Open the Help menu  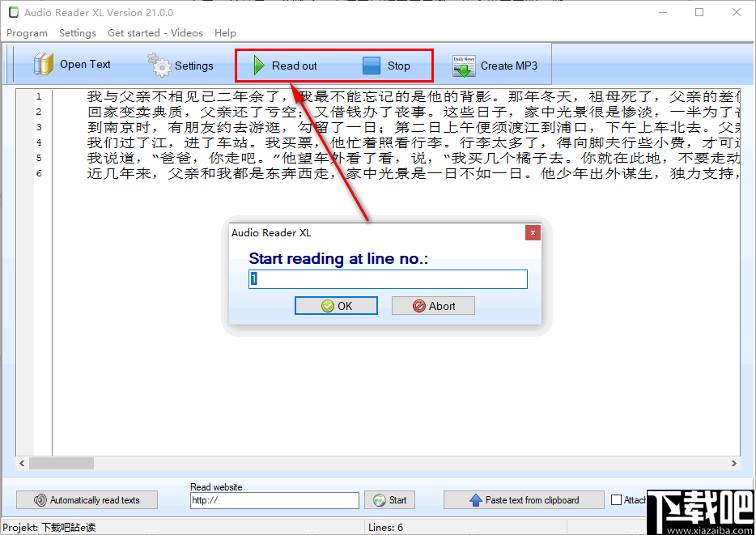(225, 32)
